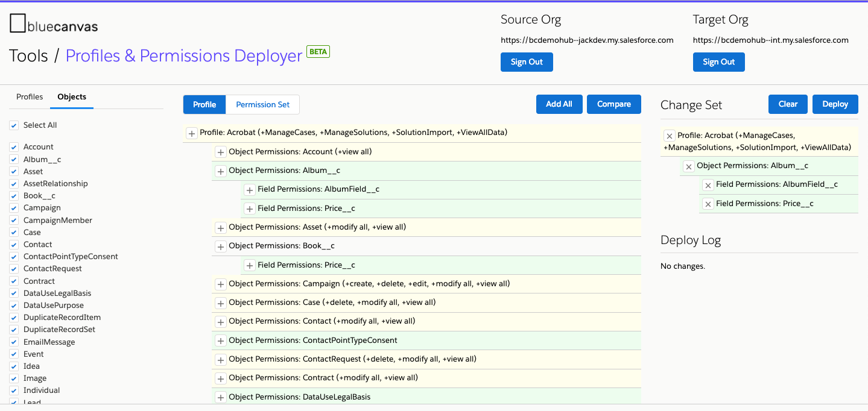Click the Deploy button
The width and height of the screenshot is (868, 411).
[x=835, y=104]
